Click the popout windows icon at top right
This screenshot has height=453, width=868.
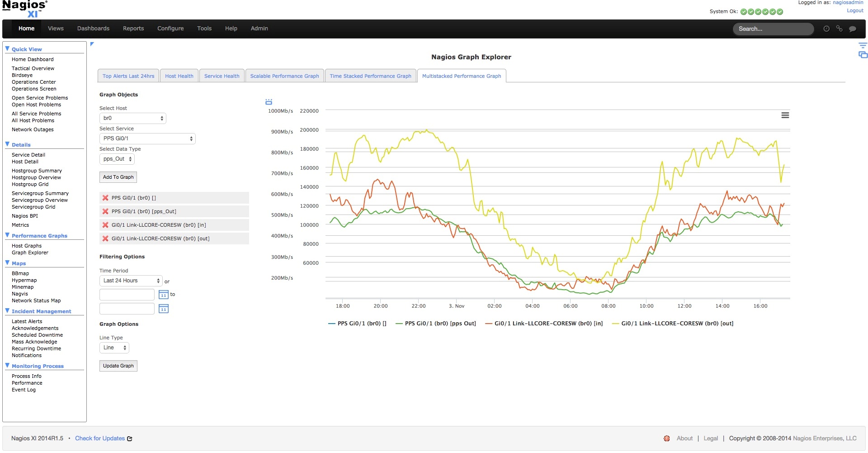pyautogui.click(x=863, y=55)
